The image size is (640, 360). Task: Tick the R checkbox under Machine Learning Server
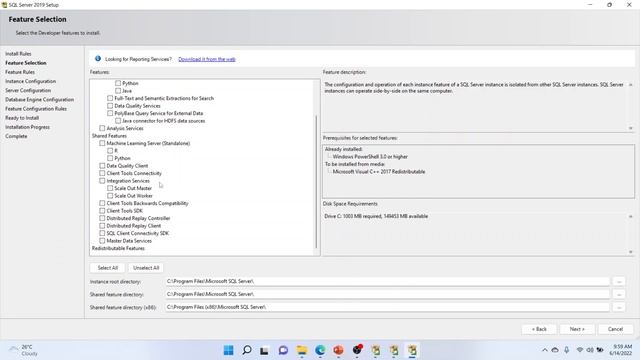pyautogui.click(x=110, y=151)
